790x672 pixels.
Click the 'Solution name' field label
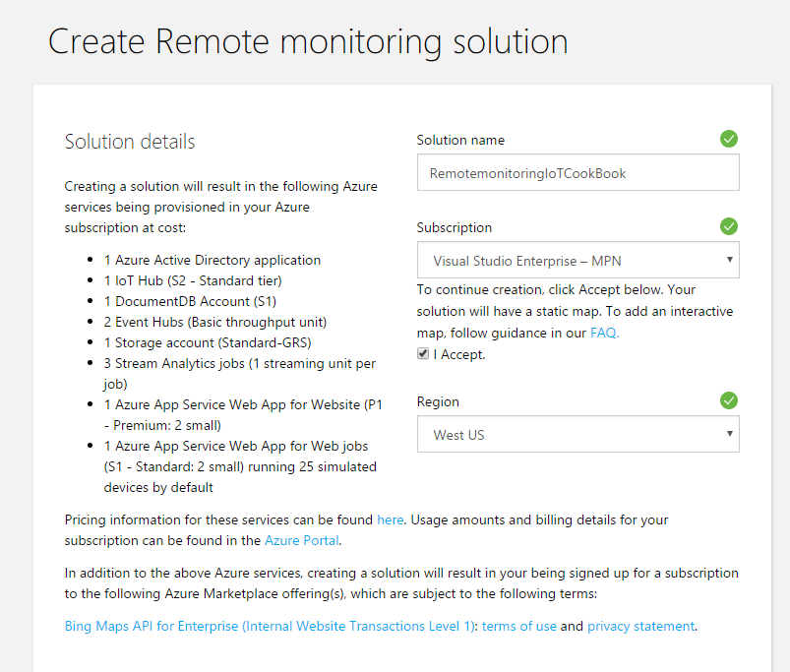pos(460,140)
